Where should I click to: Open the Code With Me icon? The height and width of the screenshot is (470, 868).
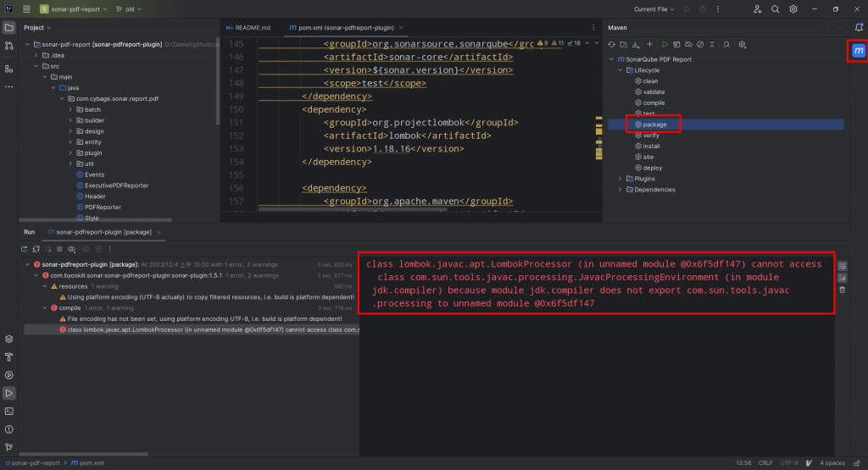coord(757,9)
